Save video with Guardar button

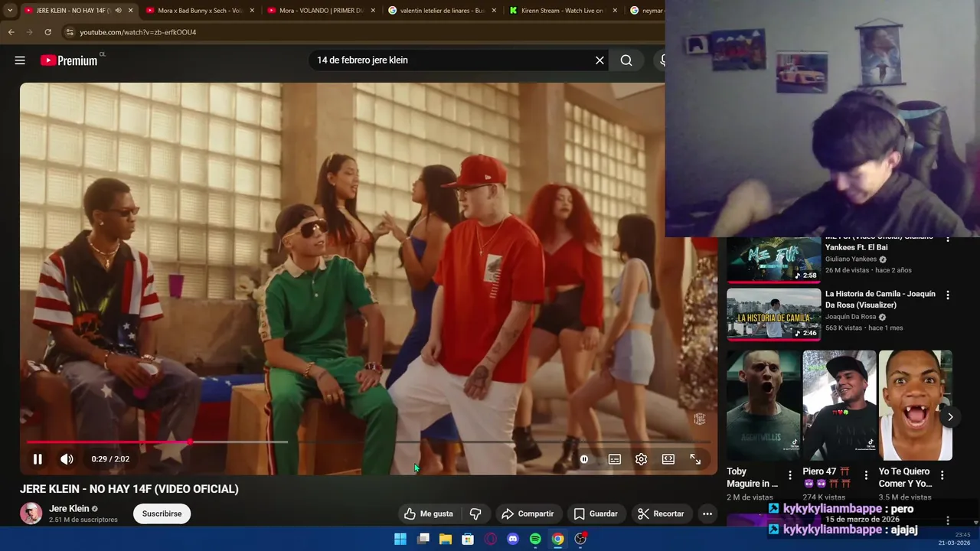[596, 514]
